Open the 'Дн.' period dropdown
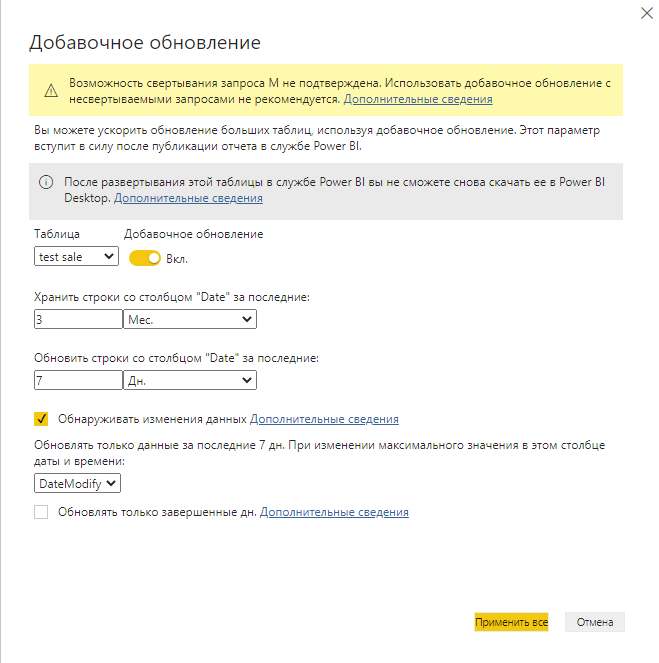The width and height of the screenshot is (659, 663). coord(190,380)
